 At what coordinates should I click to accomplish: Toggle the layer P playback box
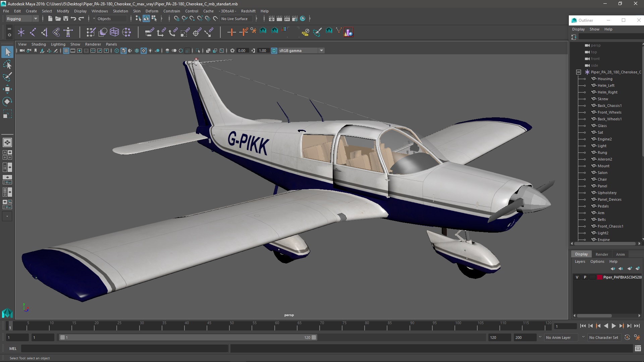click(x=585, y=277)
